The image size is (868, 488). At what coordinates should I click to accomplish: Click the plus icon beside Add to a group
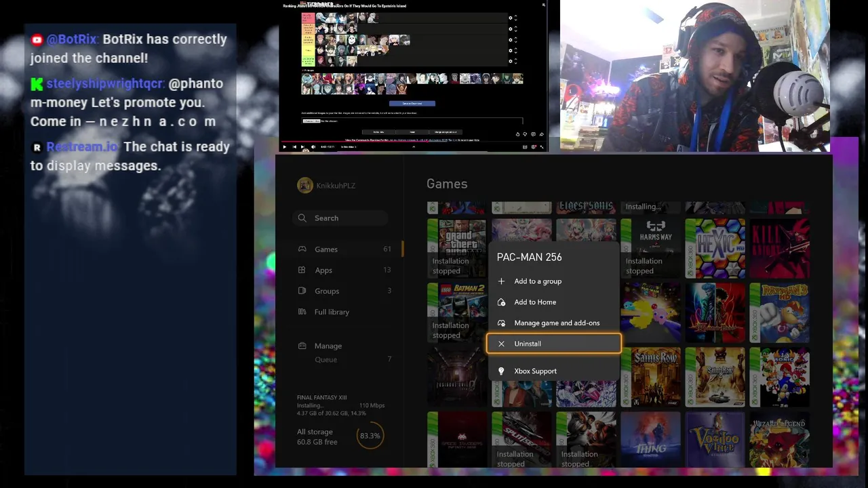point(501,281)
